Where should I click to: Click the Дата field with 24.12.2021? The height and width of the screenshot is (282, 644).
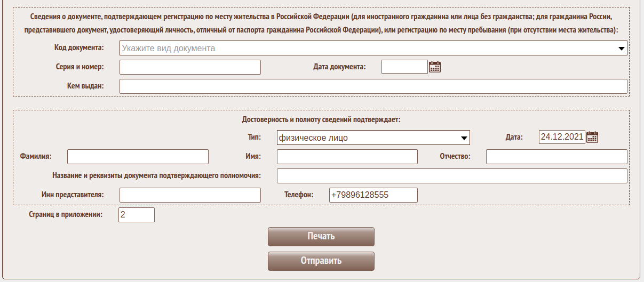[x=562, y=137]
